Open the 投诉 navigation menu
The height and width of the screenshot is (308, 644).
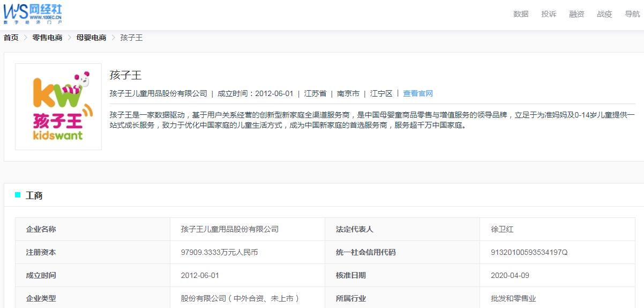point(549,14)
